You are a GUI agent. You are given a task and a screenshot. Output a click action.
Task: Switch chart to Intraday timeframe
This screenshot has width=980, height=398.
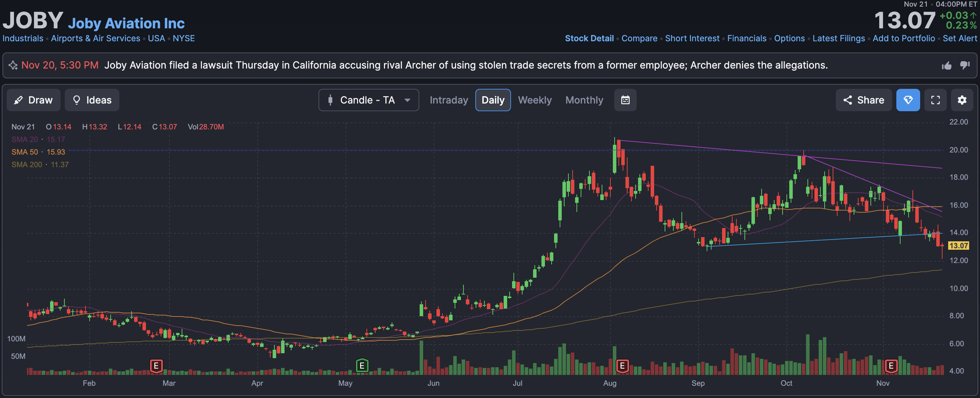[x=449, y=100]
